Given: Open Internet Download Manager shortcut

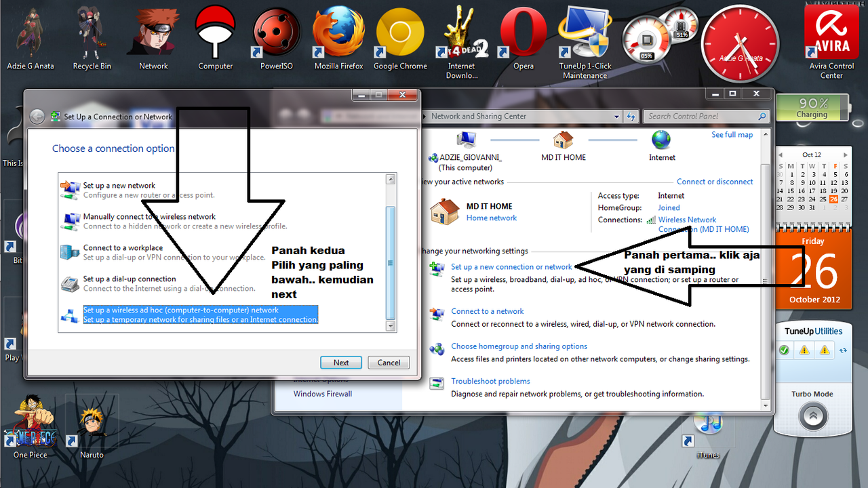Looking at the screenshot, I should [x=461, y=41].
